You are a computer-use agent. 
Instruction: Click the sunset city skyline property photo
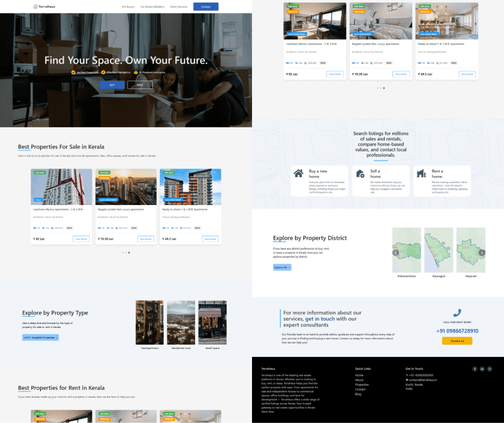click(x=126, y=187)
